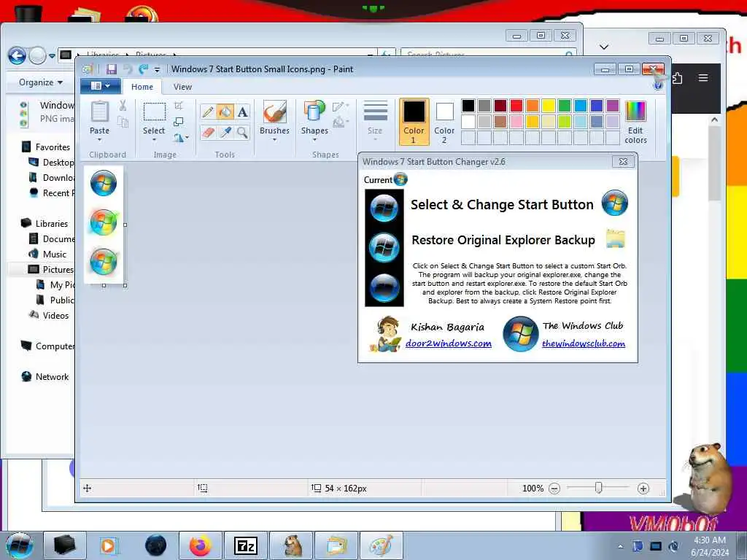Open Edit colors dialog
Image resolution: width=747 pixels, height=560 pixels.
635,122
